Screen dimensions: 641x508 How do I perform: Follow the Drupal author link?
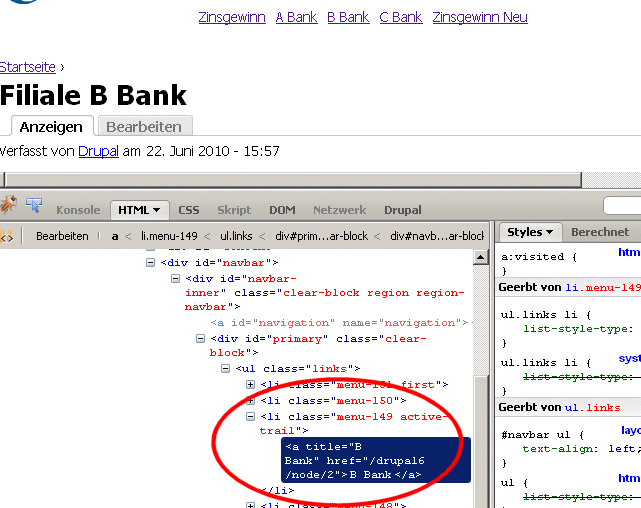click(x=98, y=151)
